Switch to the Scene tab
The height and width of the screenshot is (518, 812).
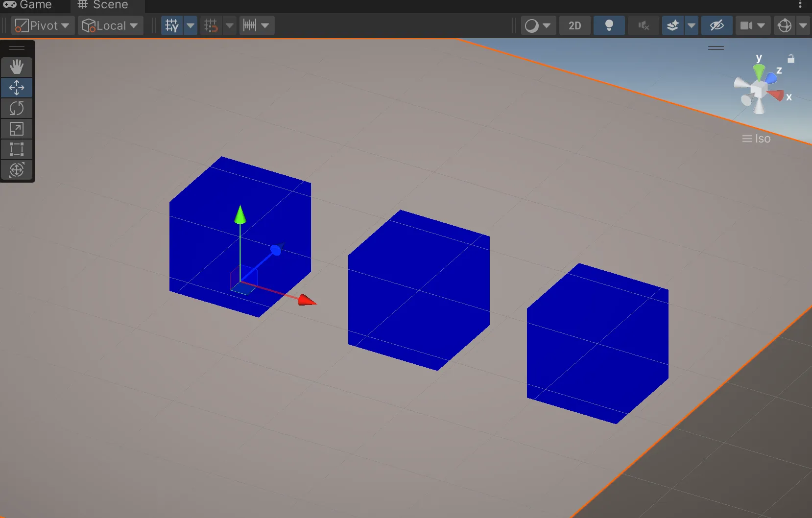pyautogui.click(x=103, y=5)
